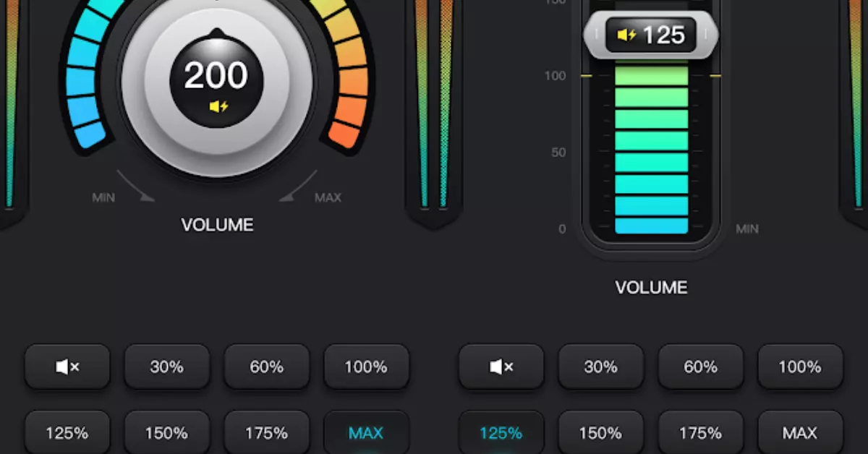Set right slider panel volume to 30%
Viewport: 868px width, 454px height.
coord(601,367)
